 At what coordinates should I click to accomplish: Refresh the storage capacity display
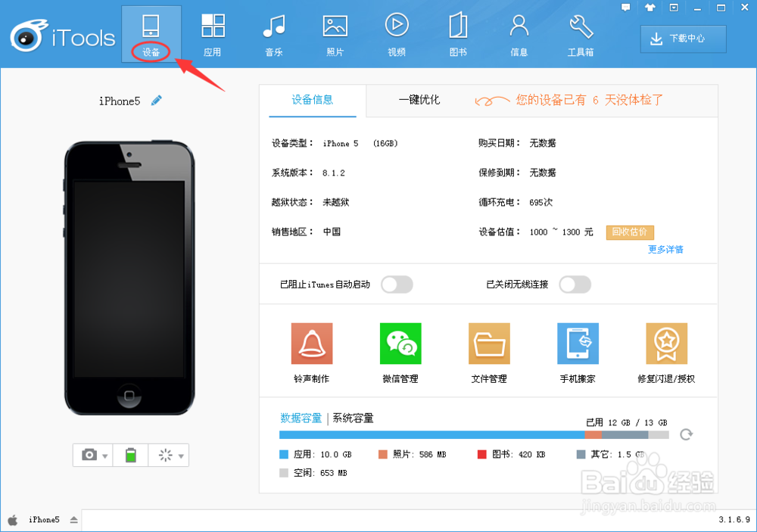pyautogui.click(x=687, y=434)
